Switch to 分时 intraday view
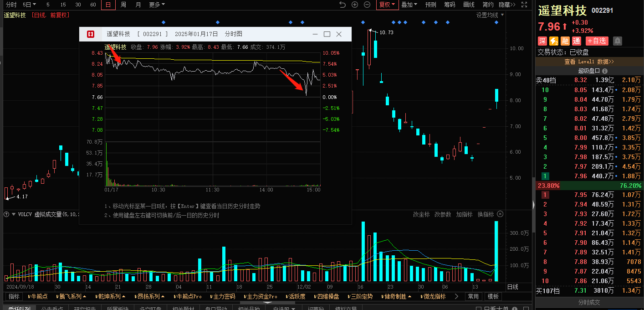This screenshot has width=644, height=310. point(11,5)
